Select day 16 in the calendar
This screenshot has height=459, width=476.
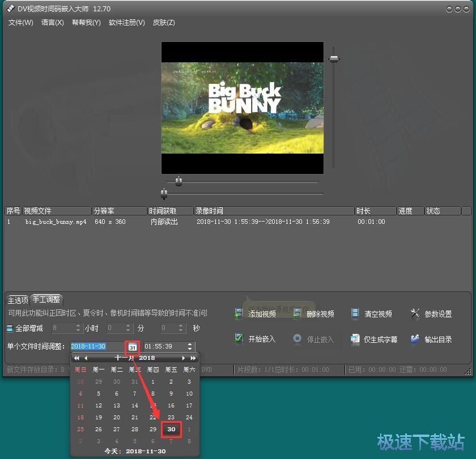171,406
